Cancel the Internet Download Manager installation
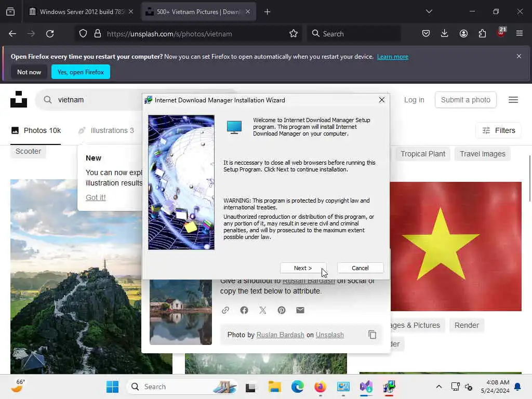The width and height of the screenshot is (532, 399). (x=360, y=268)
